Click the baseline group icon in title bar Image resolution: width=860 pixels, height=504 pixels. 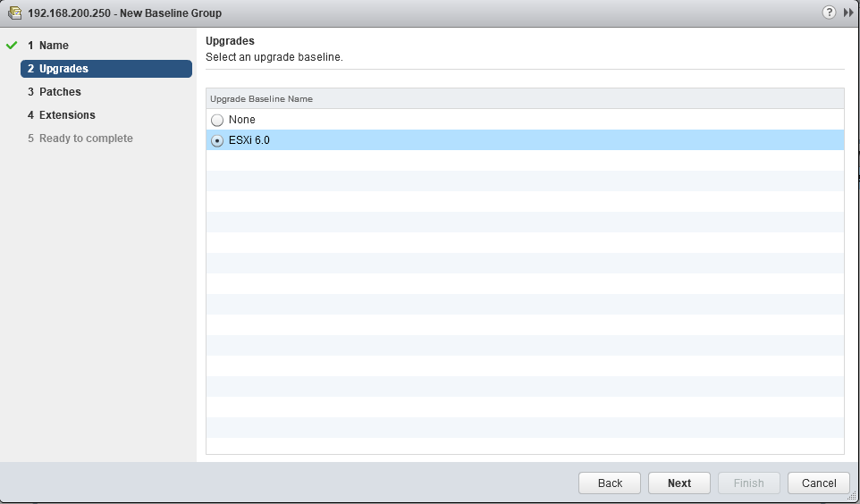tap(14, 13)
